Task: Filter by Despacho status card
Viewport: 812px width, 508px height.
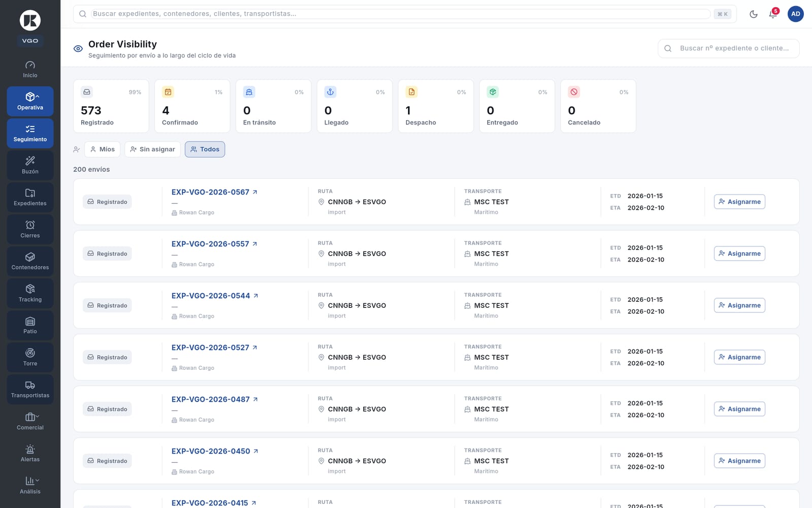Action: (436, 106)
